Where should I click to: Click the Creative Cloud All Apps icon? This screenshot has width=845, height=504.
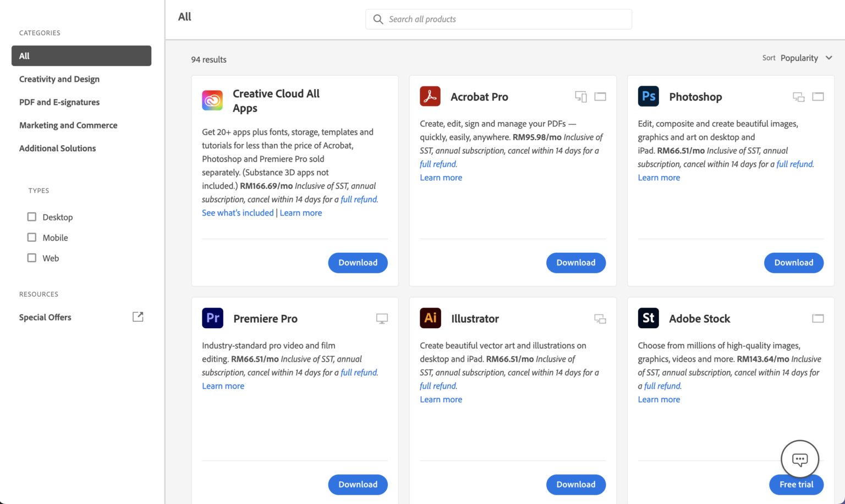point(212,101)
